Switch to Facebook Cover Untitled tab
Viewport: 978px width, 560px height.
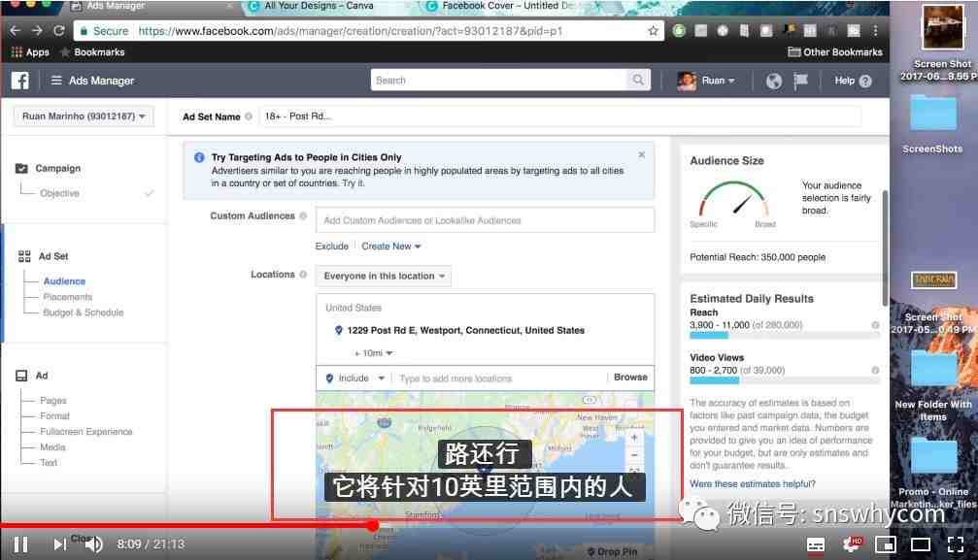tap(505, 6)
